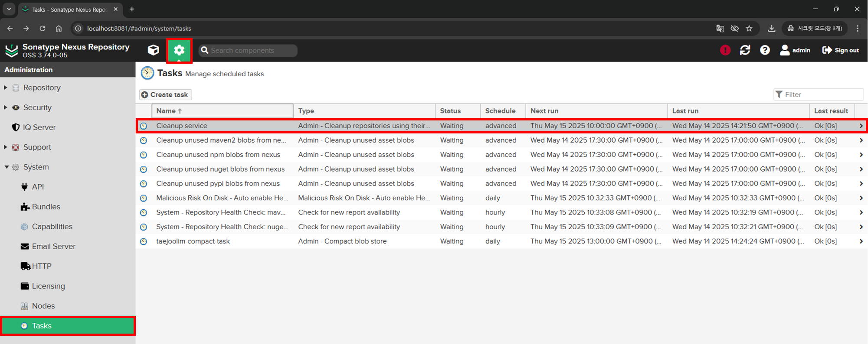The image size is (868, 344).
Task: Collapse the System tree node
Action: pyautogui.click(x=7, y=167)
